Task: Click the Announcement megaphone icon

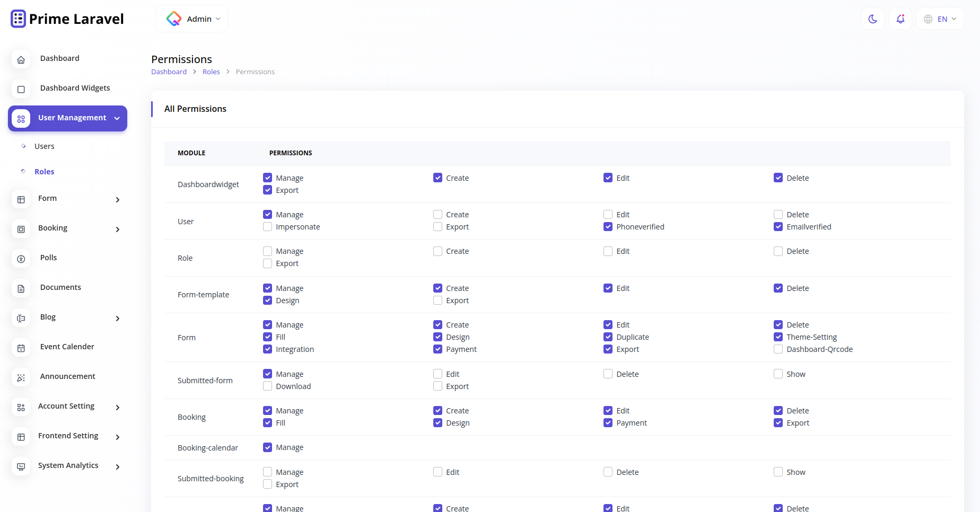Action: tap(21, 377)
